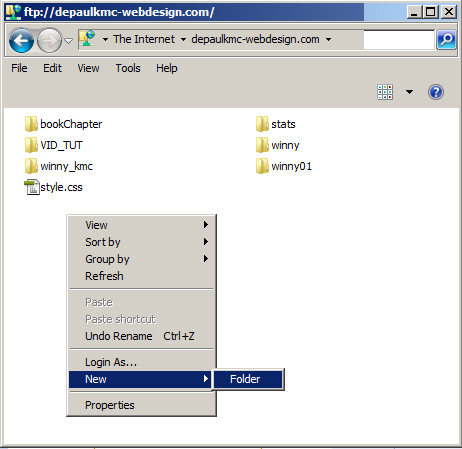
Task: Open the Tools menu
Action: (128, 68)
